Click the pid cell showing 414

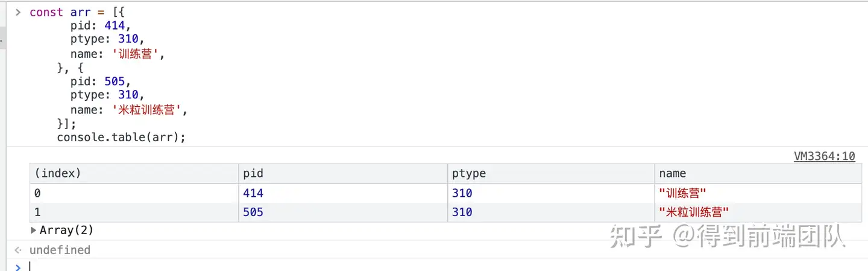(253, 193)
